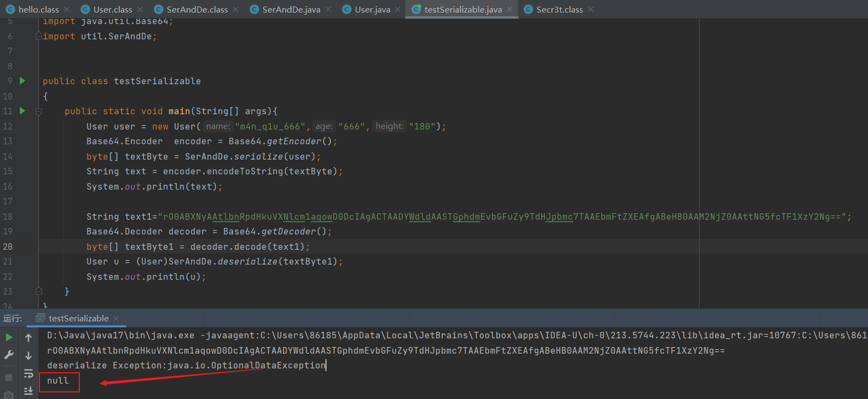Toggle soft-wrap in the console
The image size is (868, 399).
click(28, 374)
